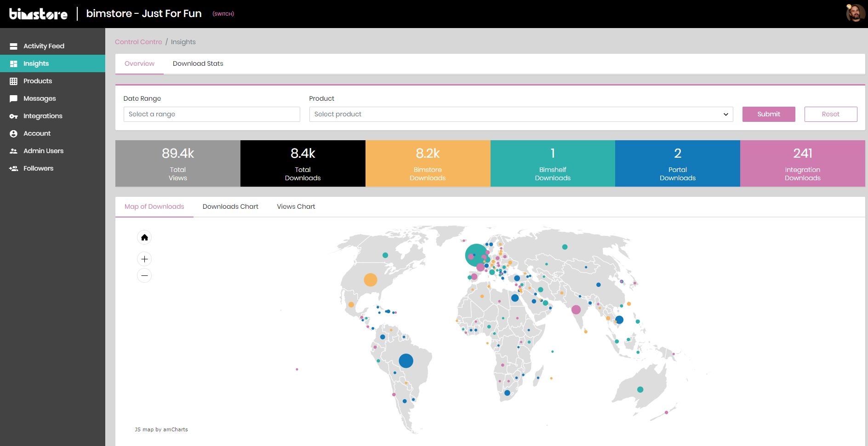Expand the Select product dropdown
This screenshot has height=446, width=868.
[521, 114]
